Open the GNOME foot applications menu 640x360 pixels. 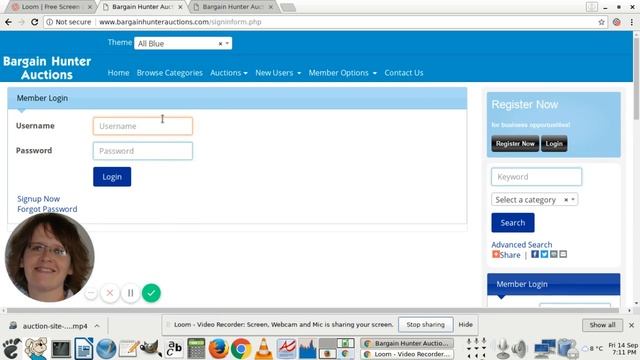click(11, 348)
